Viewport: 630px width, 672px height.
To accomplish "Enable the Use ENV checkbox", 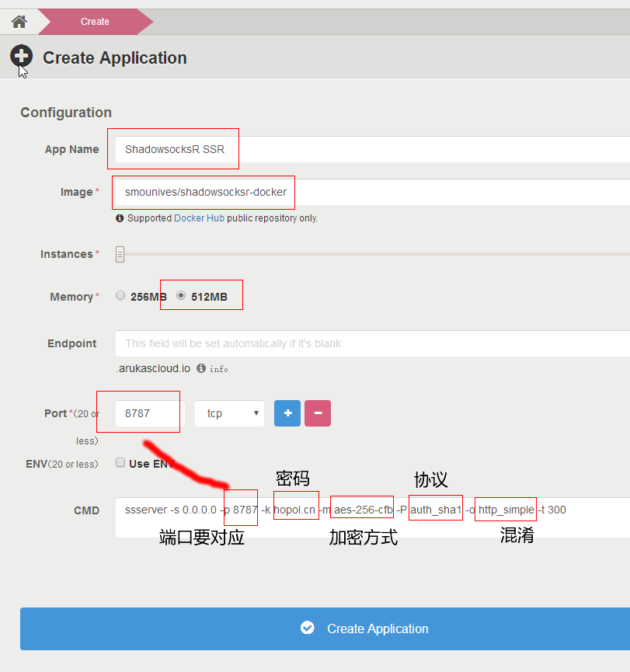I will 120,462.
